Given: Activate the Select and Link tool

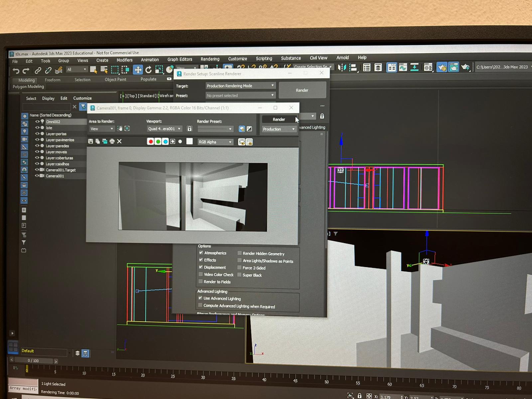Looking at the screenshot, I should pos(38,70).
